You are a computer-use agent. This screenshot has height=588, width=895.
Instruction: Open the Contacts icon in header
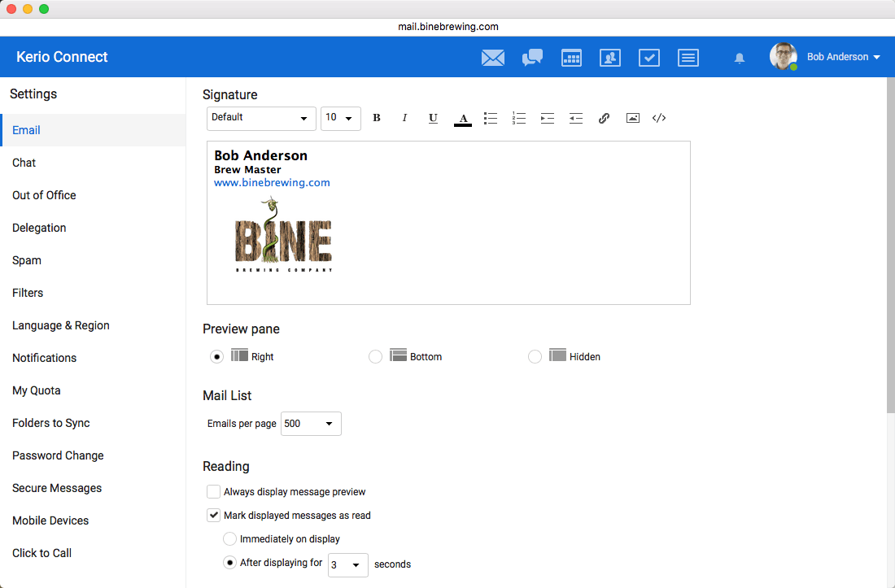[610, 58]
